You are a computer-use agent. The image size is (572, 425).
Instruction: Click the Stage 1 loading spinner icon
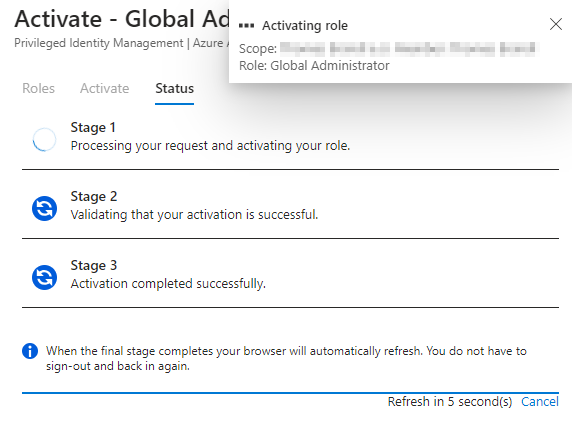tap(44, 139)
